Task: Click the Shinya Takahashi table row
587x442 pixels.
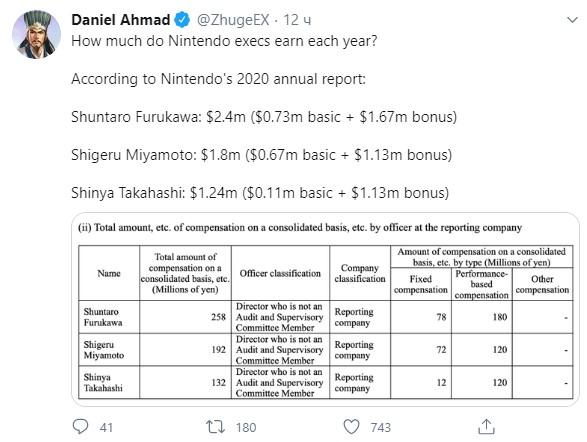Action: [326, 382]
